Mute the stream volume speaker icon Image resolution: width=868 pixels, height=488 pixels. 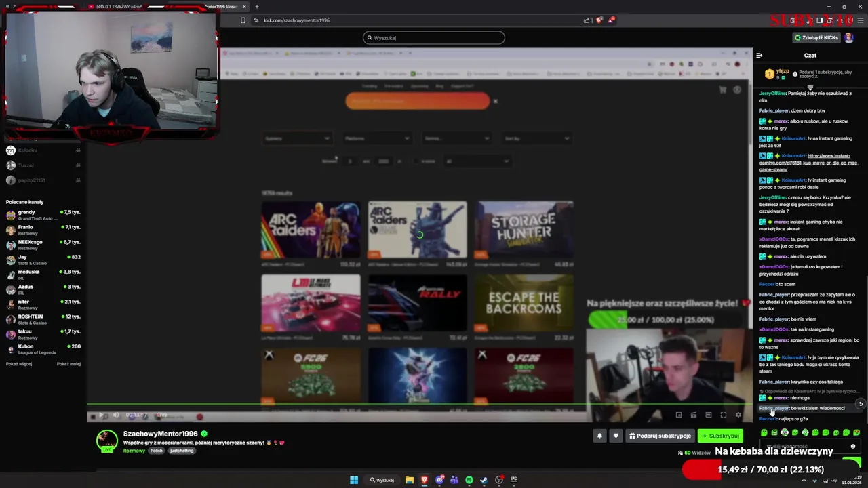(116, 415)
